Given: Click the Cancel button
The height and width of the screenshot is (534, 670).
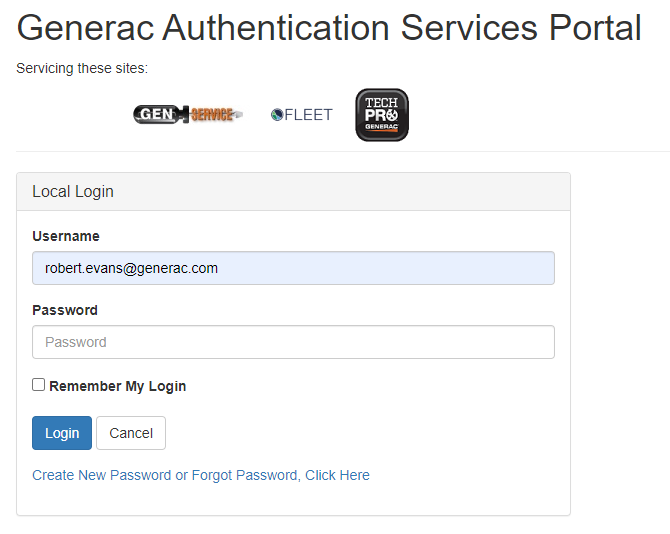Looking at the screenshot, I should click(131, 433).
